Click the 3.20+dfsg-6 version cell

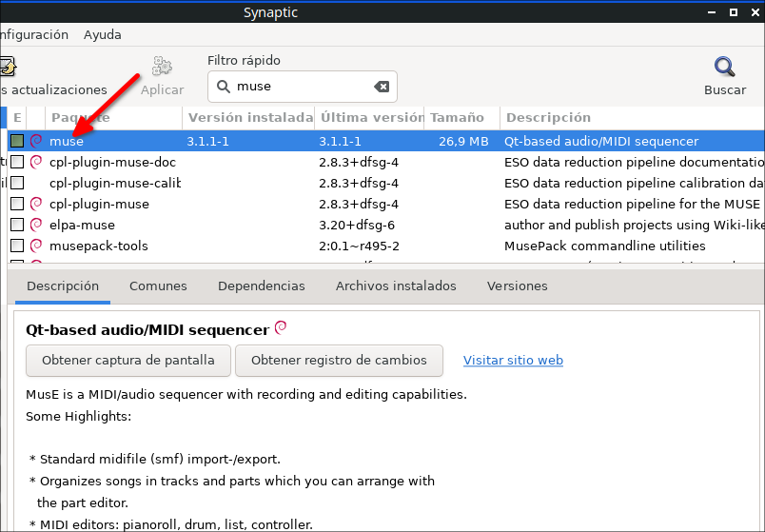[357, 225]
